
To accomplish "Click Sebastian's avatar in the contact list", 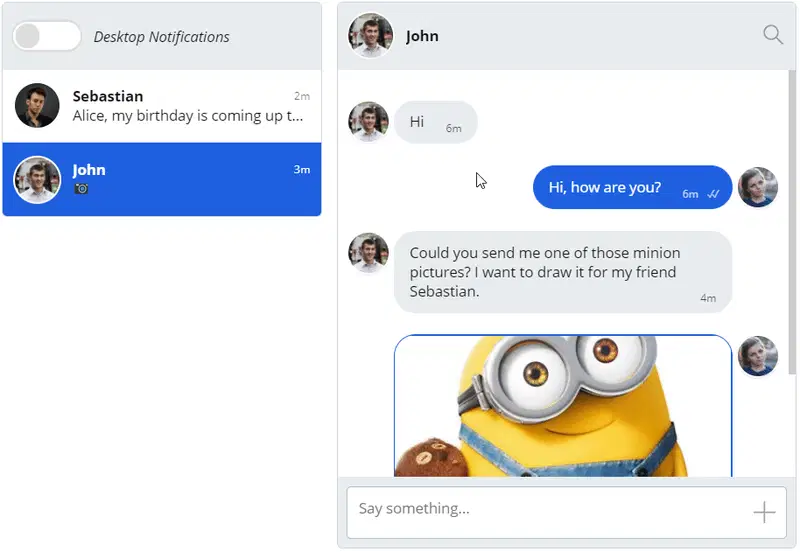I will point(37,105).
